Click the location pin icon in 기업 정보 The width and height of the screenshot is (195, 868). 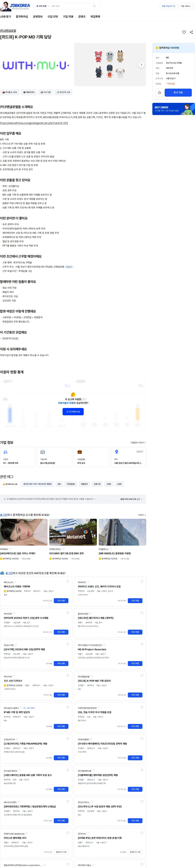point(117,452)
